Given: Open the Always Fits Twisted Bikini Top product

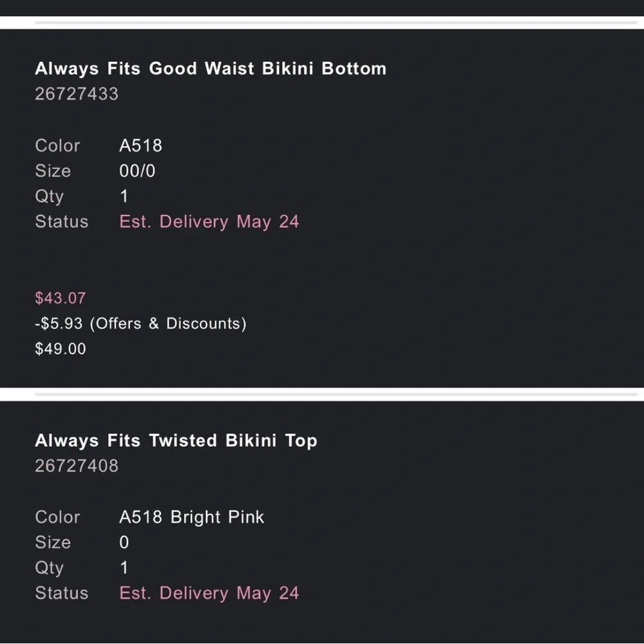Looking at the screenshot, I should (176, 441).
